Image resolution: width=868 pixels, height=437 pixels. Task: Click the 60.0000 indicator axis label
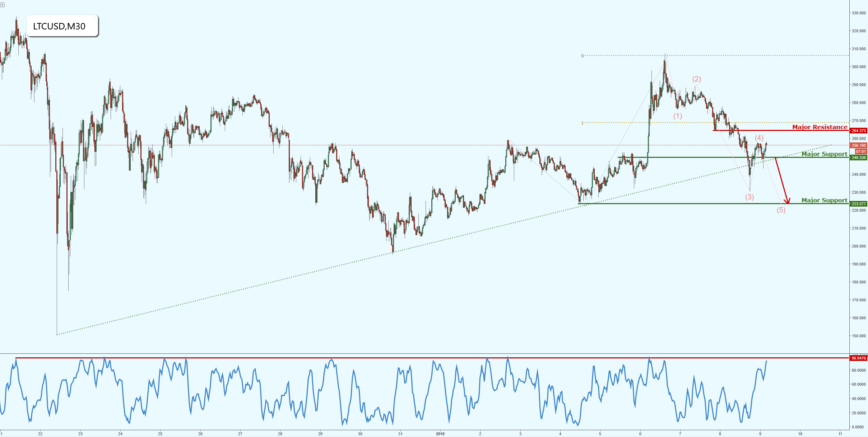(x=859, y=384)
